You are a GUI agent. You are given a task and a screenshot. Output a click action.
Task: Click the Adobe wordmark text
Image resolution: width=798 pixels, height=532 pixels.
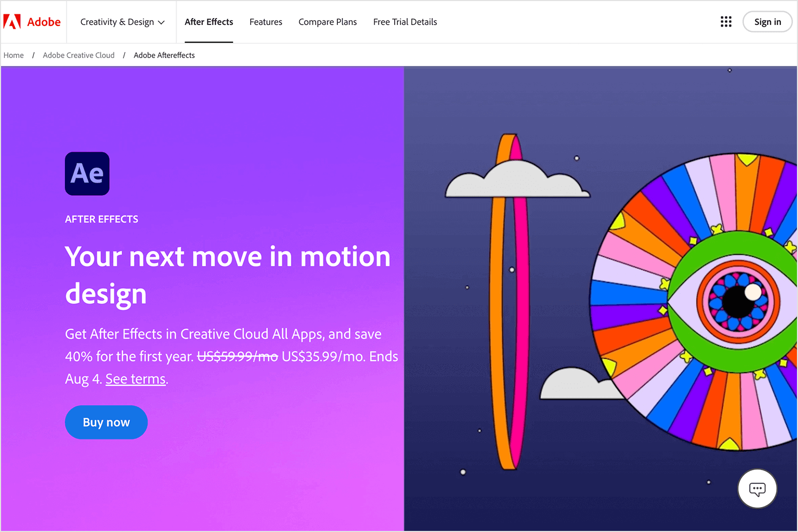click(x=44, y=22)
